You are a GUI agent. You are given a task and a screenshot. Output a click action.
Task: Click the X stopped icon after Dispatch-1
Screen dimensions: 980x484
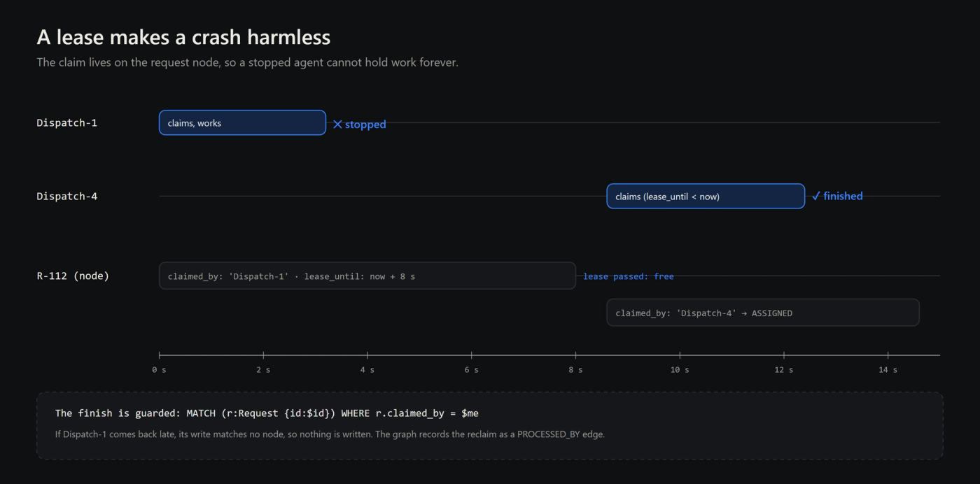(337, 124)
